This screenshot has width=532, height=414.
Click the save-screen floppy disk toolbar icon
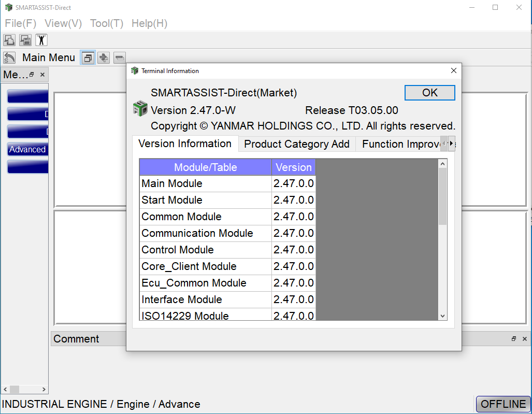tap(25, 40)
